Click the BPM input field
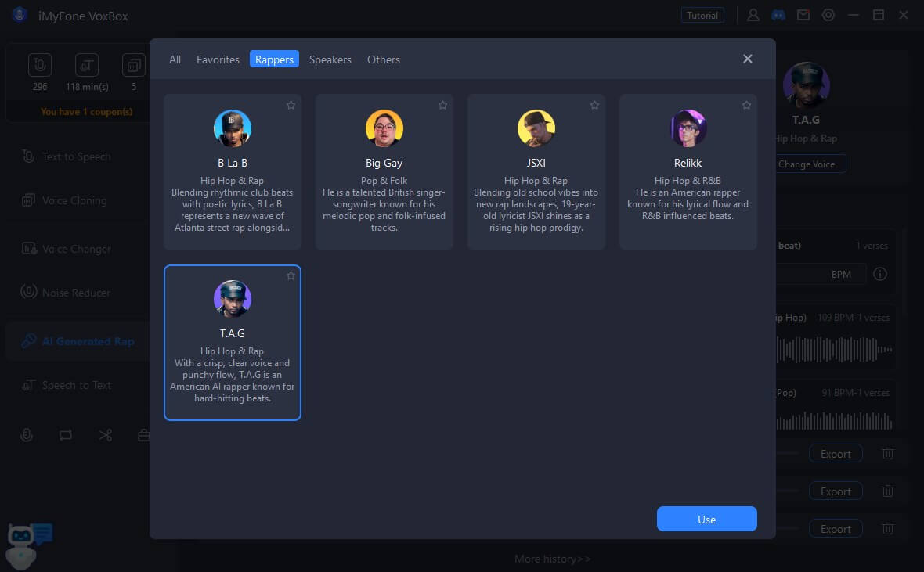This screenshot has width=924, height=572. coord(821,274)
